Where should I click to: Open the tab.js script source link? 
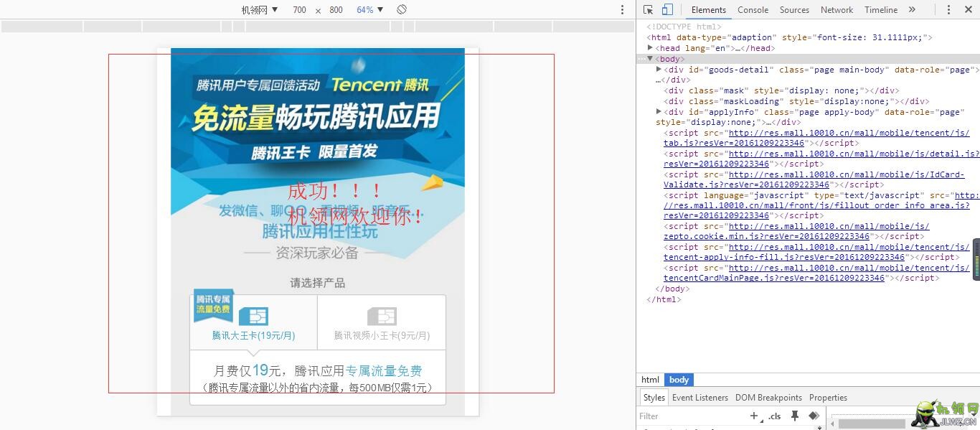click(x=816, y=138)
